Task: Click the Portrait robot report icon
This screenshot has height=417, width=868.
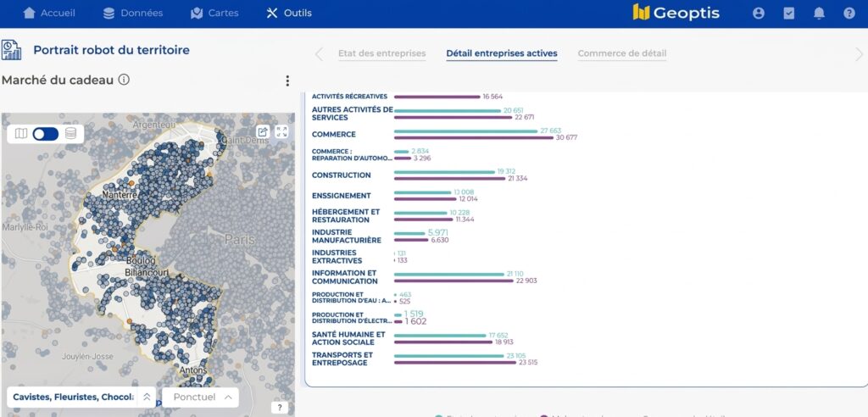Action: [x=11, y=50]
